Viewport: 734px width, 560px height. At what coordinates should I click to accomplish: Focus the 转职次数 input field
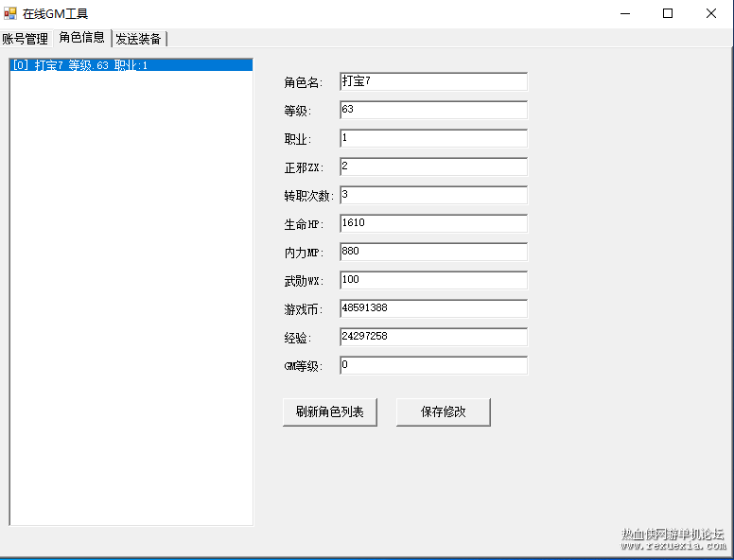pyautogui.click(x=433, y=195)
